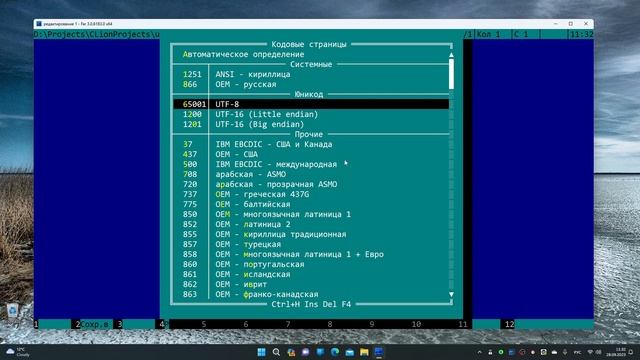Open the weather widget in taskbar corner
The height and width of the screenshot is (360, 640).
tap(18, 352)
